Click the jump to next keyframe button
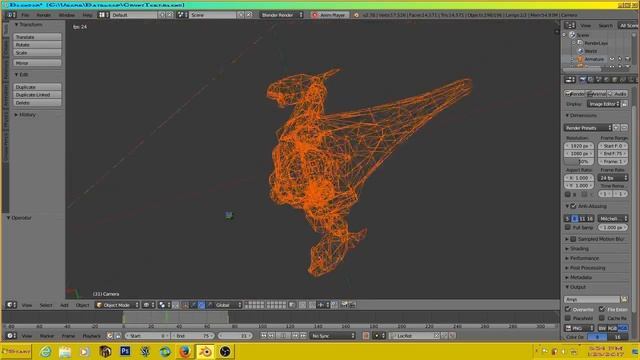Viewport: 640px width, 360px height. coord(295,336)
